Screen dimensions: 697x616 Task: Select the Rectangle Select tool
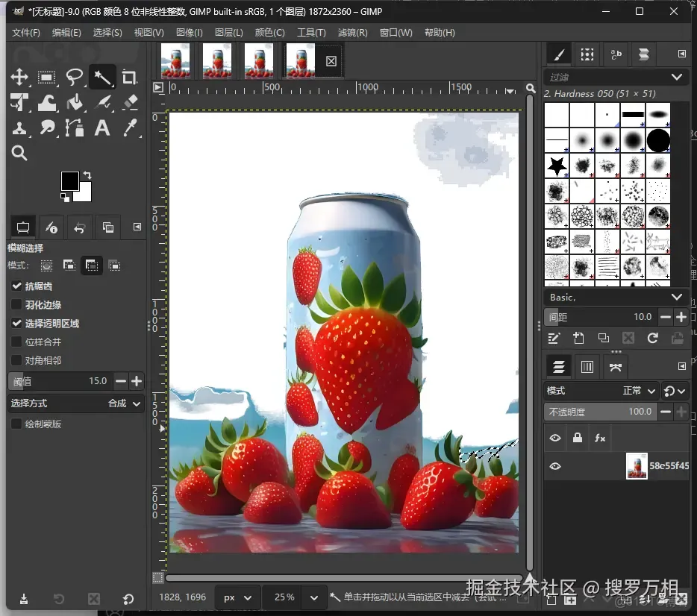point(47,78)
